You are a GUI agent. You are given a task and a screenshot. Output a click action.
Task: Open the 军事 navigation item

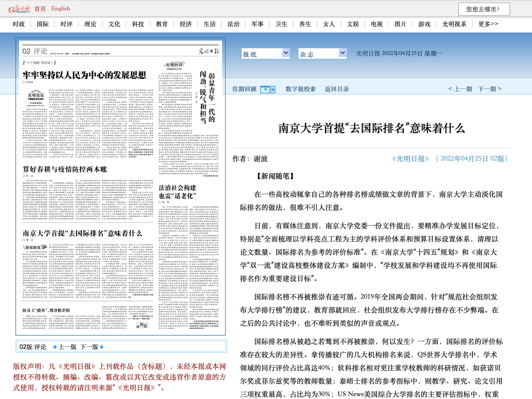click(x=257, y=24)
